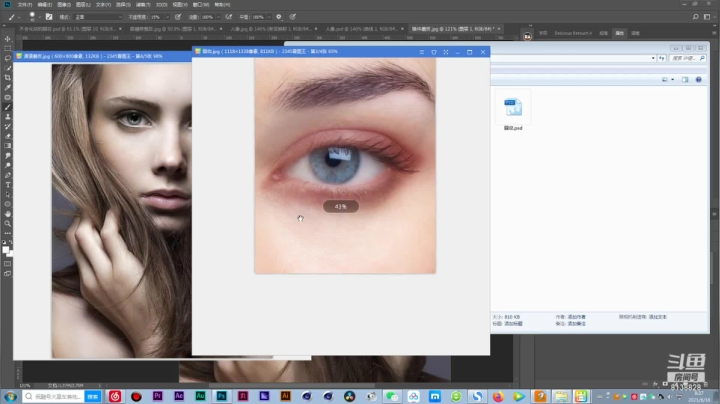This screenshot has width=720, height=404.
Task: Open WeChat from the taskbar
Action: coord(391,396)
